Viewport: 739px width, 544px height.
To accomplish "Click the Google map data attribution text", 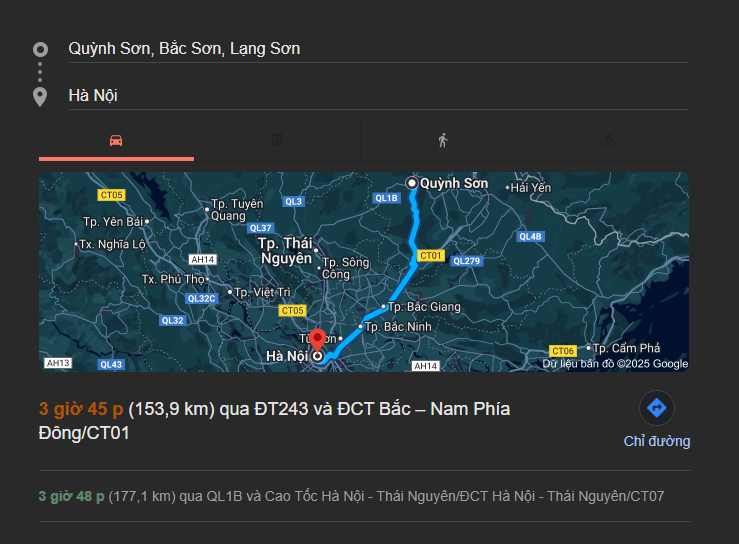I will [x=615, y=364].
